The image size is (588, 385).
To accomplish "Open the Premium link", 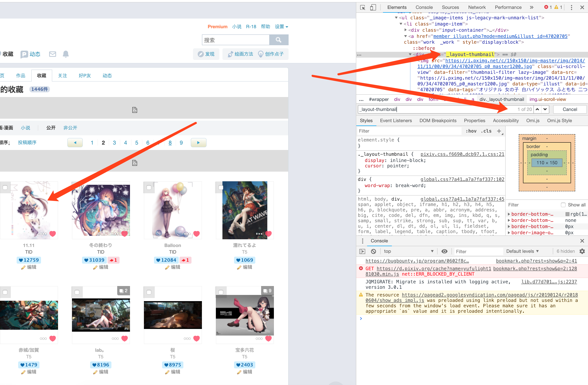I will [x=217, y=27].
